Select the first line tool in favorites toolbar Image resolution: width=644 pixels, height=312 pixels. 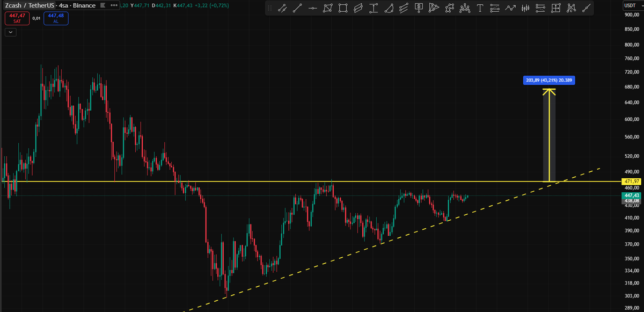[x=282, y=8]
